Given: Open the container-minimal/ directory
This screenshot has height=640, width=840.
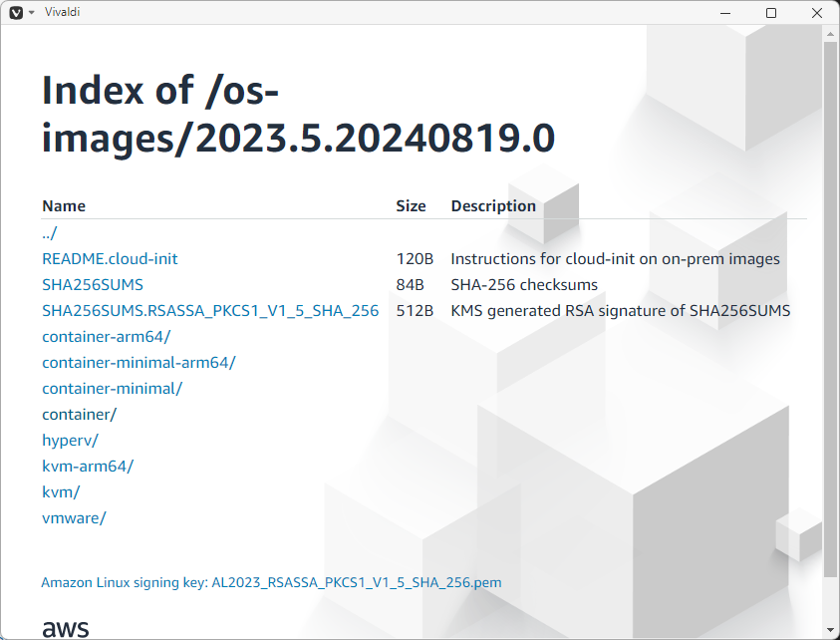Looking at the screenshot, I should pos(112,388).
